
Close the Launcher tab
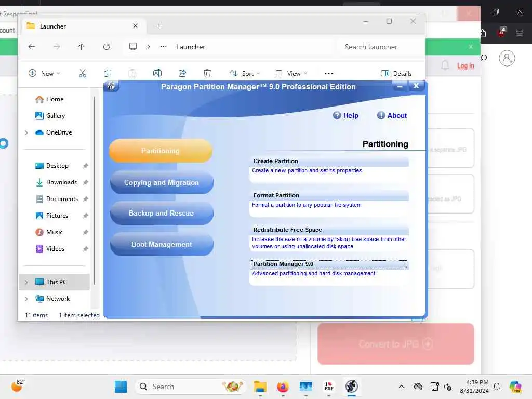pos(135,26)
